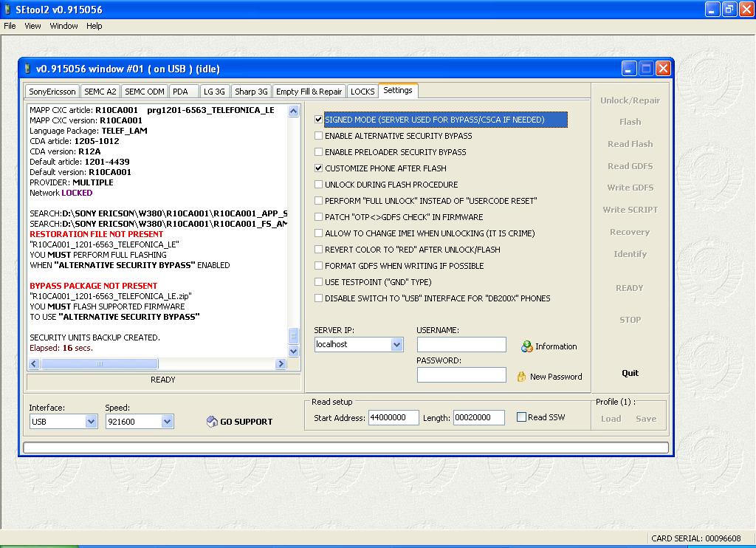The image size is (756, 548).
Task: Click the Start Address field
Action: pyautogui.click(x=394, y=418)
